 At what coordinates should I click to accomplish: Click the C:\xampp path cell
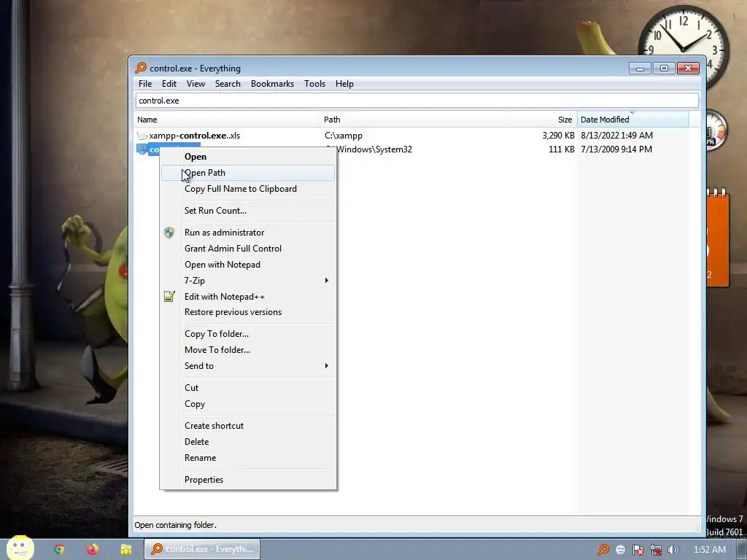pos(344,136)
